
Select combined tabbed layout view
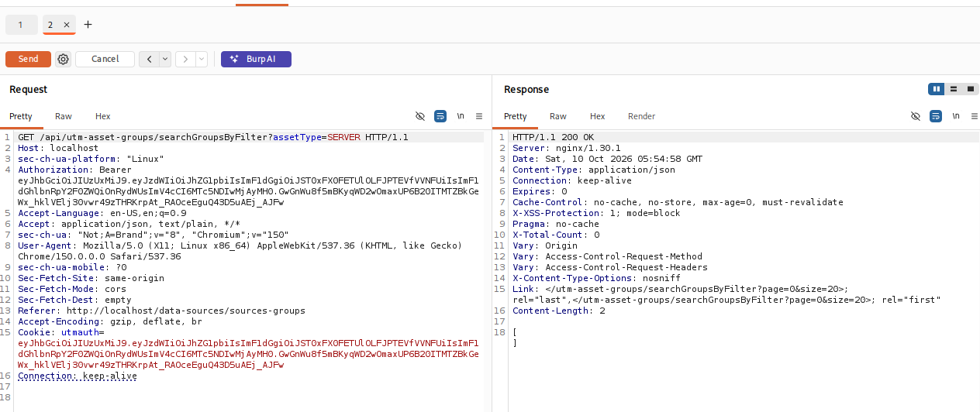tap(971, 89)
